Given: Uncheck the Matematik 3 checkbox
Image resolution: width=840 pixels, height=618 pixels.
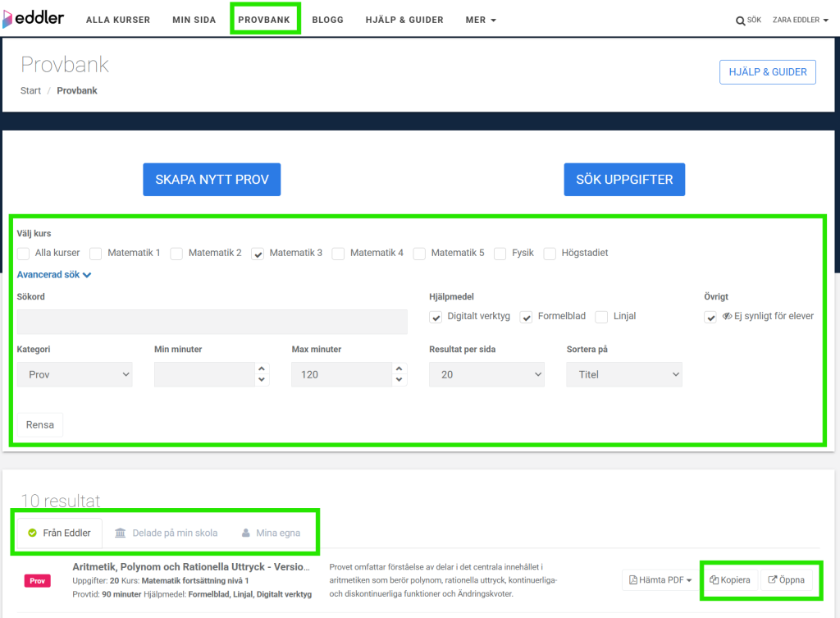Looking at the screenshot, I should pos(258,254).
